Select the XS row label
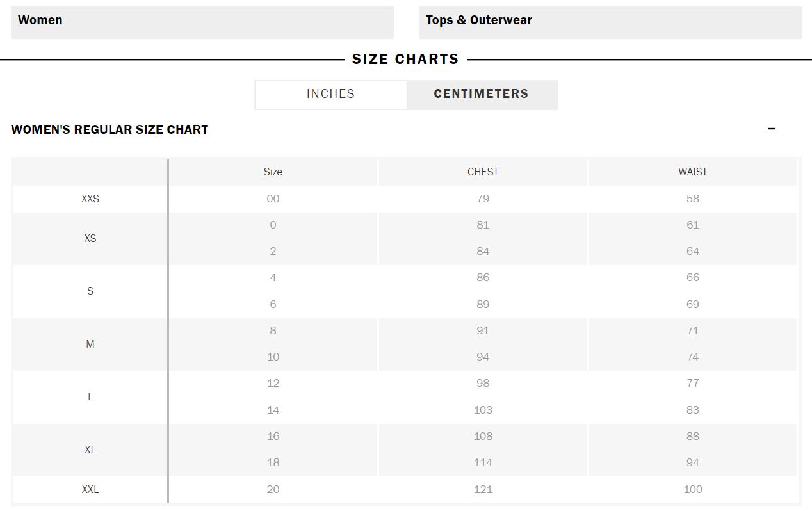Screen dimensions: 812x511 coord(90,238)
